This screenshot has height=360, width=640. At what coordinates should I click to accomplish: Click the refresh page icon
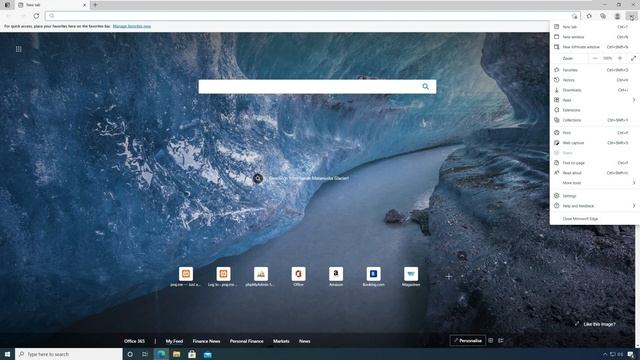tap(36, 16)
